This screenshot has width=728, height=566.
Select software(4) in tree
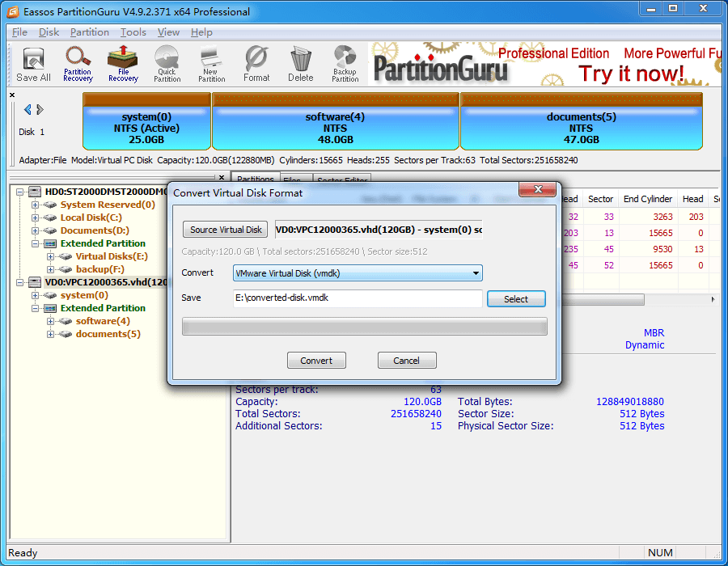[103, 321]
